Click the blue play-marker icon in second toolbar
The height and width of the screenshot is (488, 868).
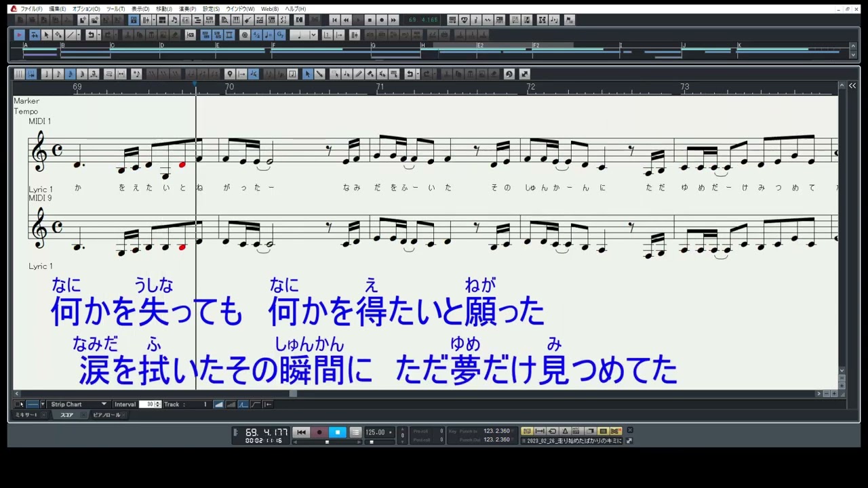19,35
